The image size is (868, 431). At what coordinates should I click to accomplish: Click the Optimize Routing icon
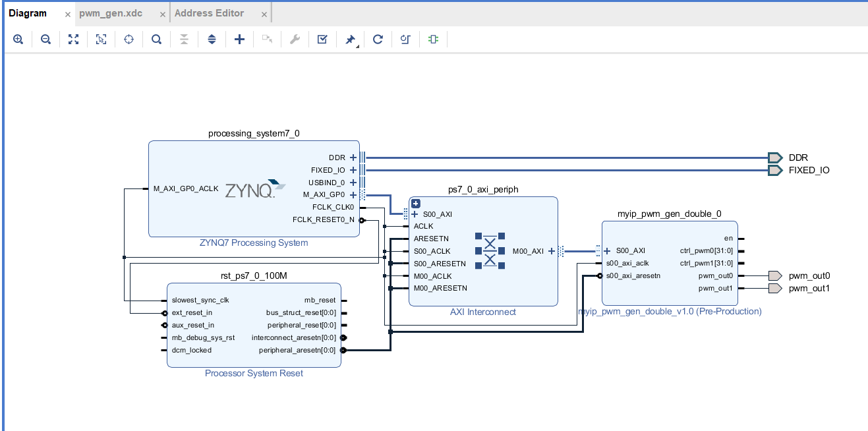pos(405,40)
